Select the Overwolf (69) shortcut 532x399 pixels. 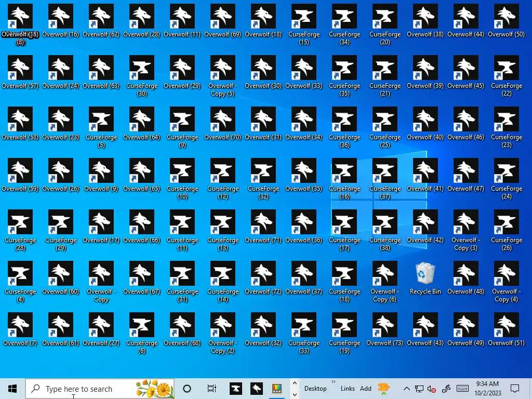[222, 20]
